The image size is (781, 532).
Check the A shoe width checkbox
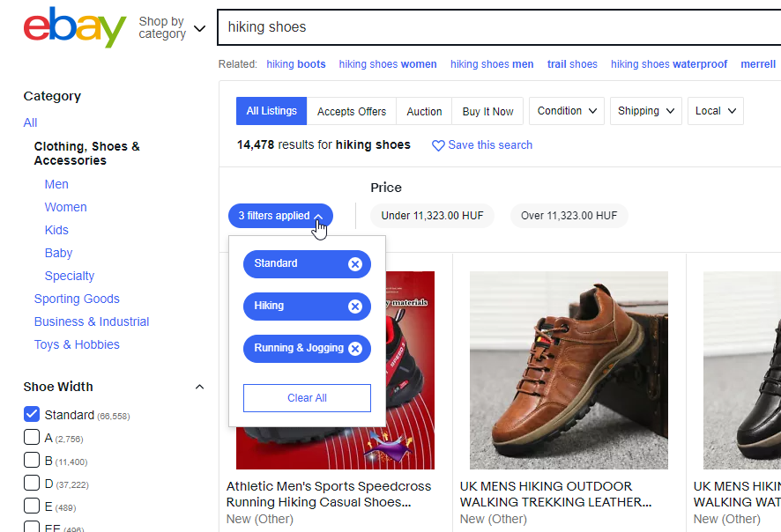click(x=32, y=437)
